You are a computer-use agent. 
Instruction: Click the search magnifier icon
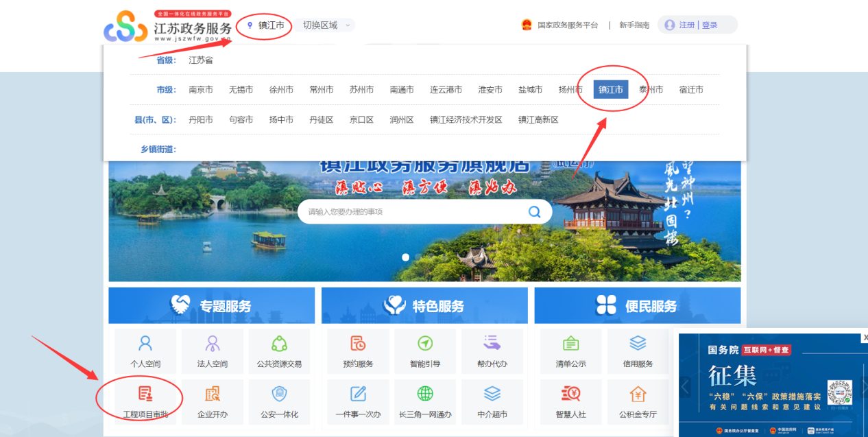pos(535,211)
